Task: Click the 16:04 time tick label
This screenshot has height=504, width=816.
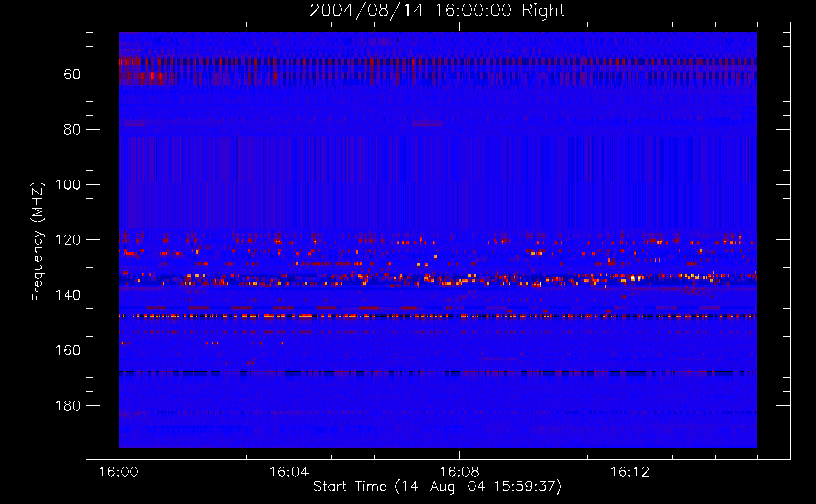Action: pyautogui.click(x=289, y=472)
